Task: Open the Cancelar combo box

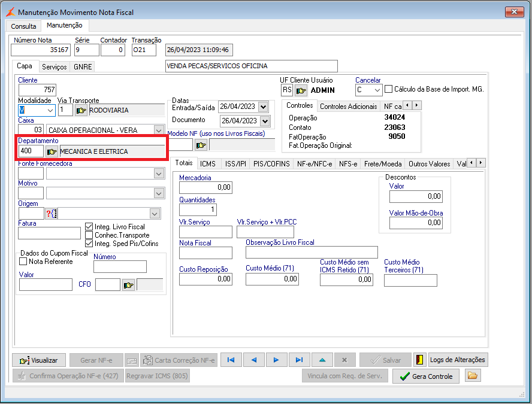Action: [377, 90]
